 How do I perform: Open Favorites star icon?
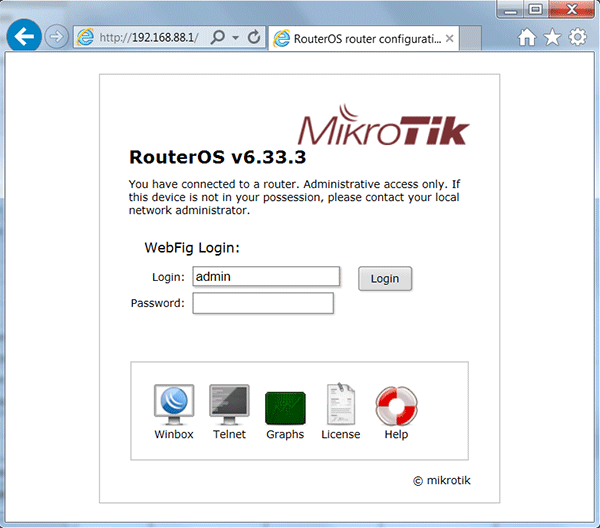(552, 37)
